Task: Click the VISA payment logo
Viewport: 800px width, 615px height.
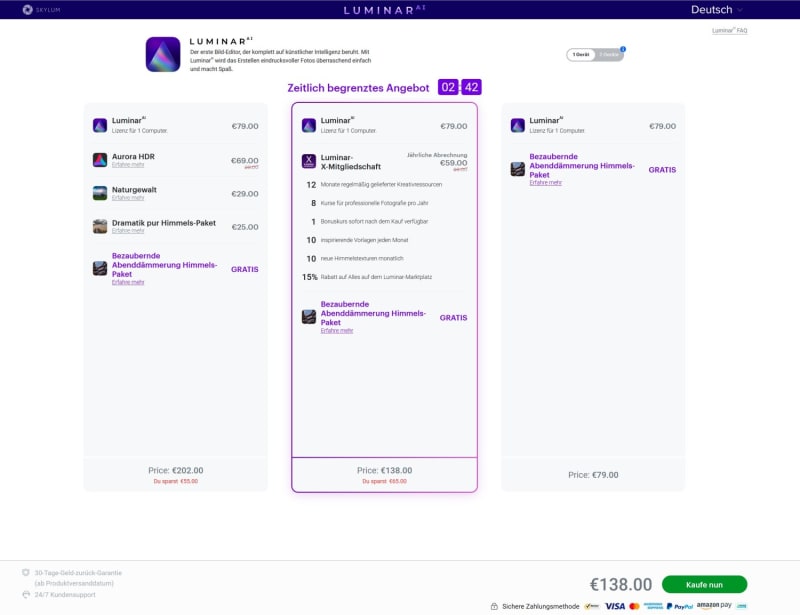Action: click(x=615, y=606)
